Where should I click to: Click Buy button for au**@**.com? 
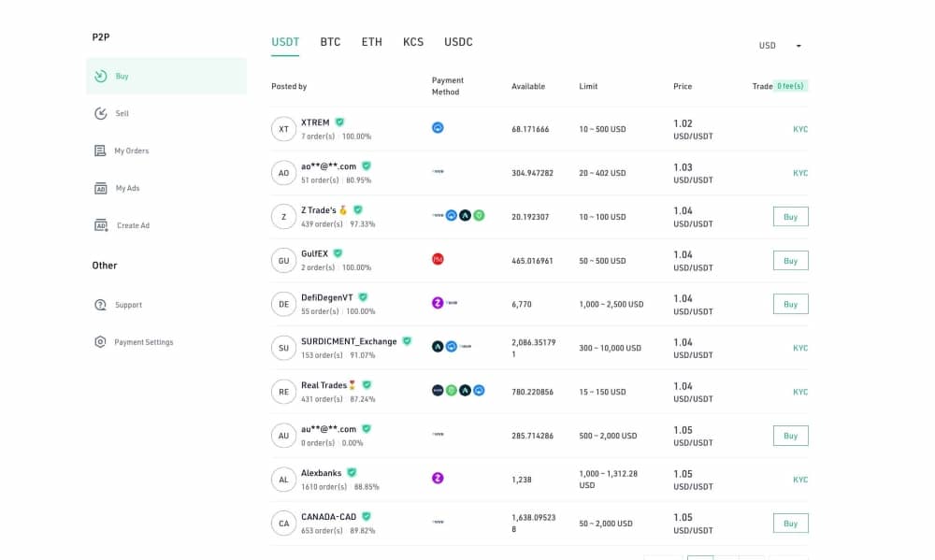[791, 436]
